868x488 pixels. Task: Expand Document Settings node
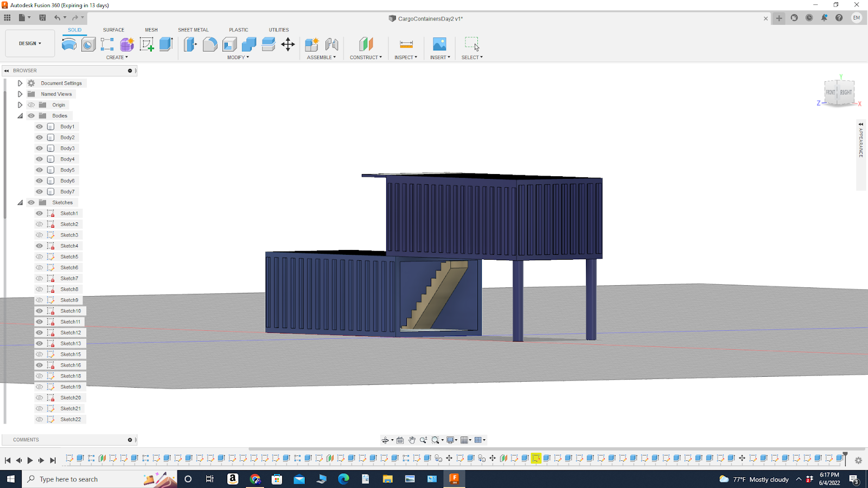[x=20, y=83]
